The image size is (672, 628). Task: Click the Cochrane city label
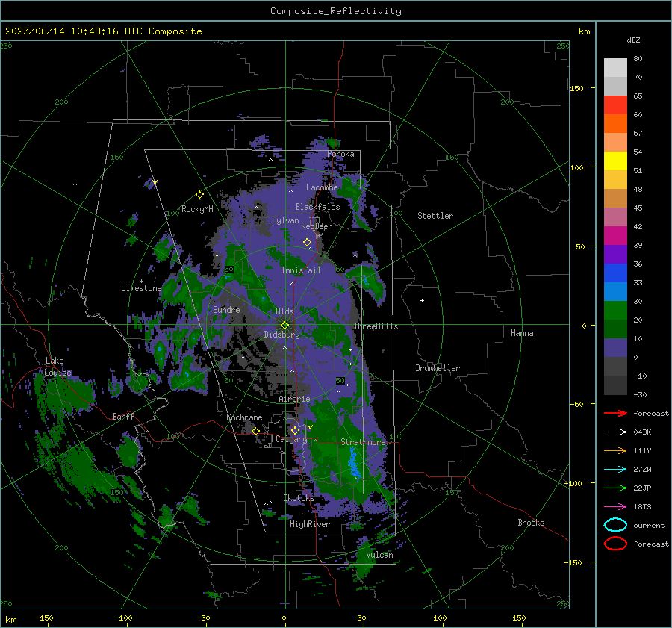click(244, 417)
